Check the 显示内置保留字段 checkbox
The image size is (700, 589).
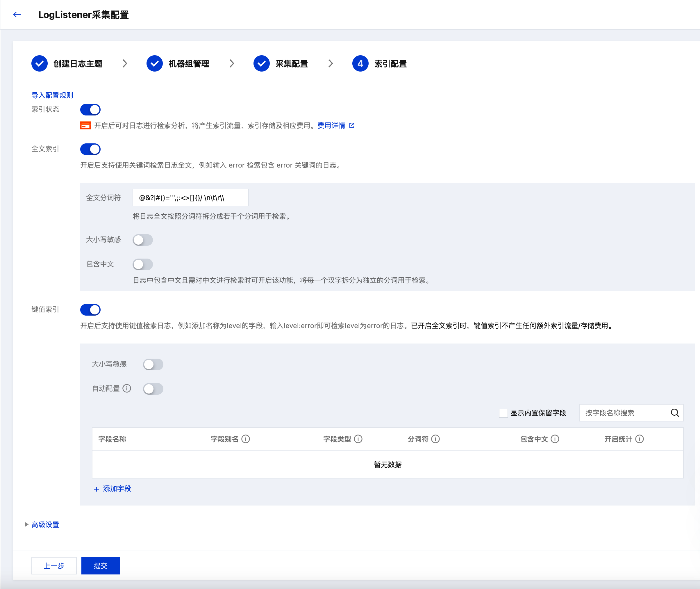tap(503, 413)
